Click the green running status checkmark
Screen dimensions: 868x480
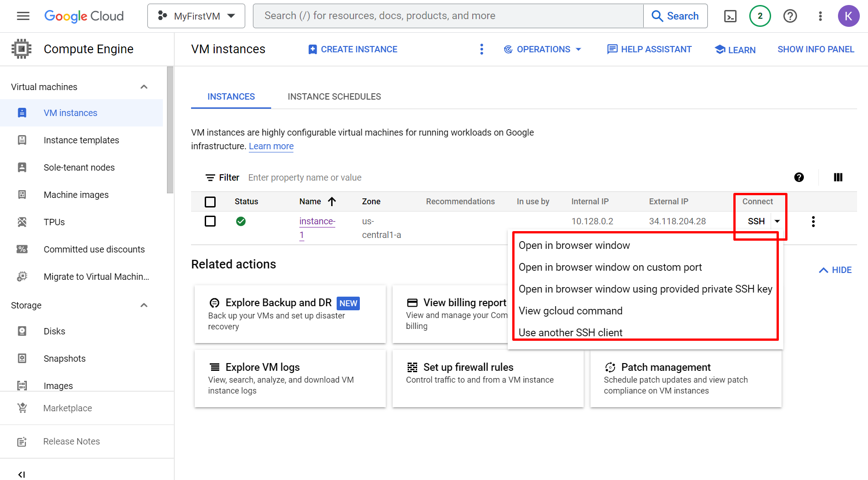[x=241, y=222]
